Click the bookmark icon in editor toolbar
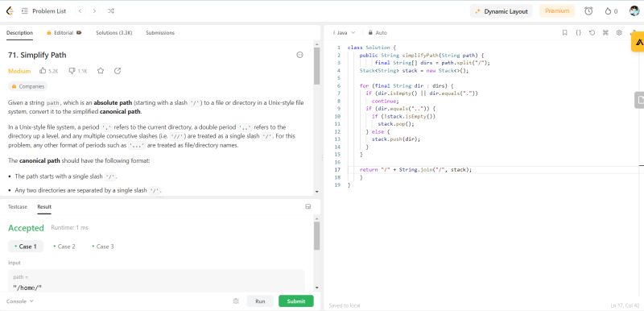Screen dimensions: 644x311 (x=565, y=32)
